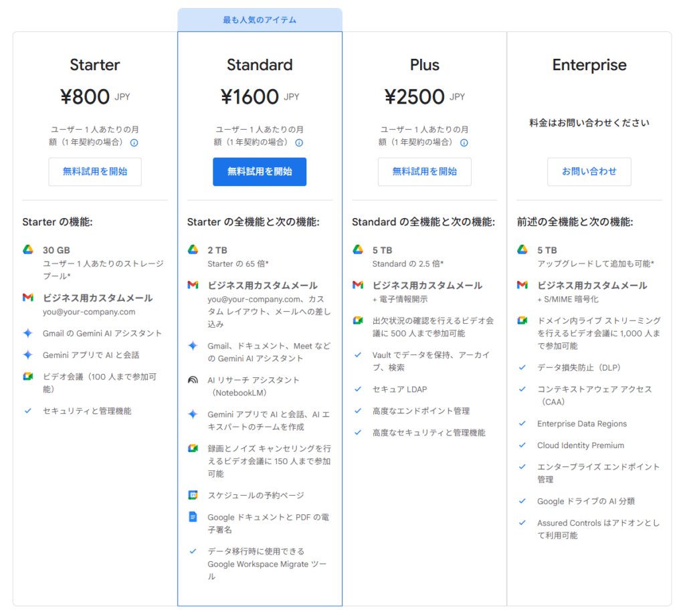685x616 pixels.
Task: Click the Google Meet icon in Plus plan
Action: pyautogui.click(x=358, y=320)
